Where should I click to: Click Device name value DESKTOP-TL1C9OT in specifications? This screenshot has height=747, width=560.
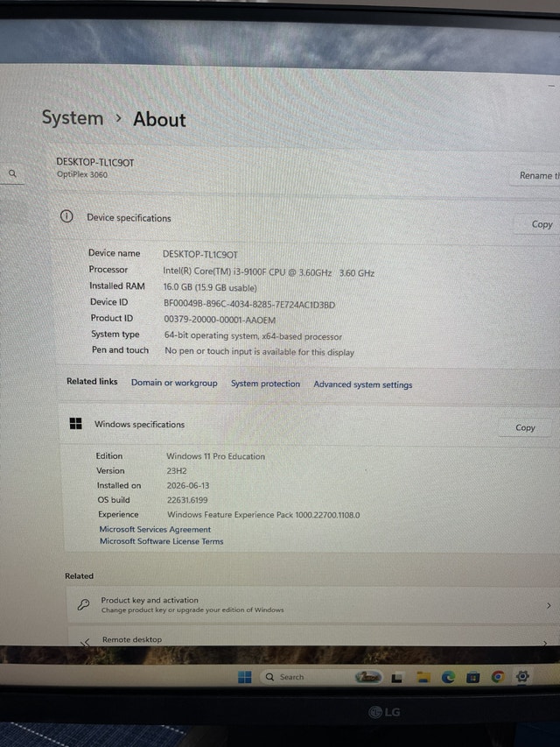(200, 254)
